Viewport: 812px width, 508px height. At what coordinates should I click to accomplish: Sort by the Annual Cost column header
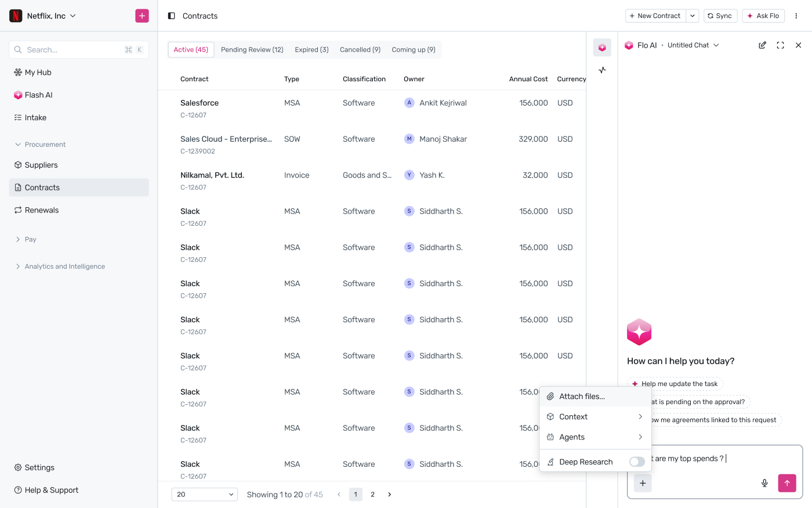[528, 79]
